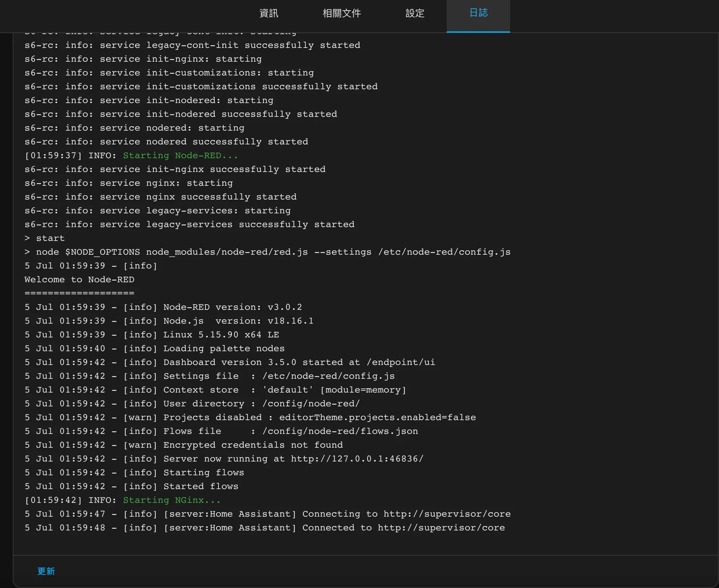Click the 'service nginx successfully started' line
Image resolution: width=719 pixels, height=588 pixels.
[x=161, y=197]
